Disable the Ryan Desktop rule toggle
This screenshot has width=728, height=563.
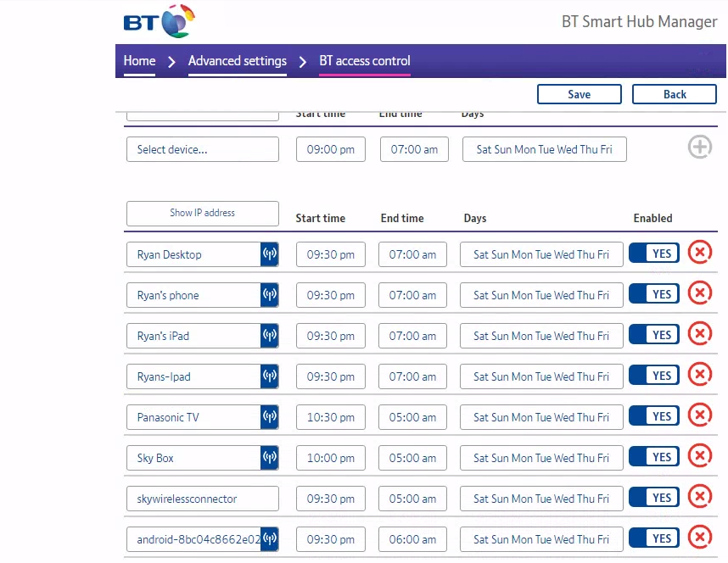coord(653,254)
